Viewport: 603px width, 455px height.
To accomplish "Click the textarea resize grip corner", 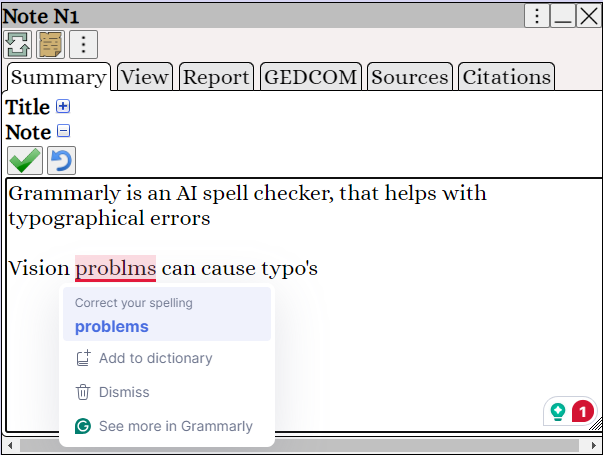I will tap(596, 425).
